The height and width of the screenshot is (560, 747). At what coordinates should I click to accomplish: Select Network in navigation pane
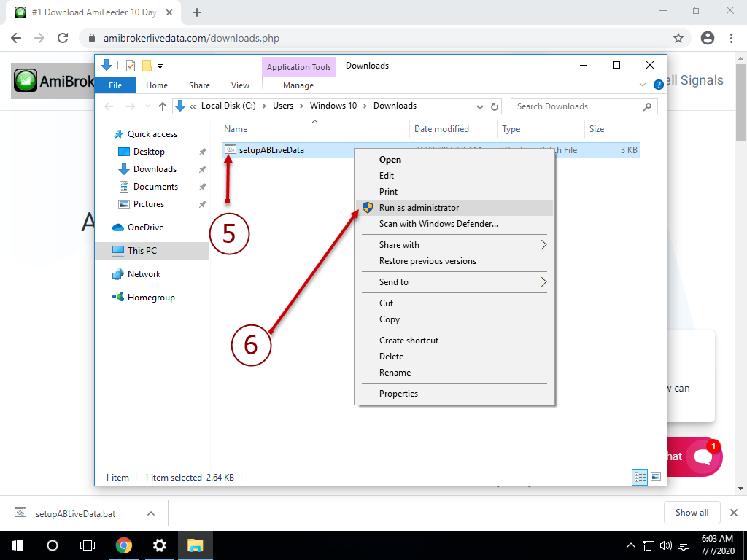pos(144,274)
